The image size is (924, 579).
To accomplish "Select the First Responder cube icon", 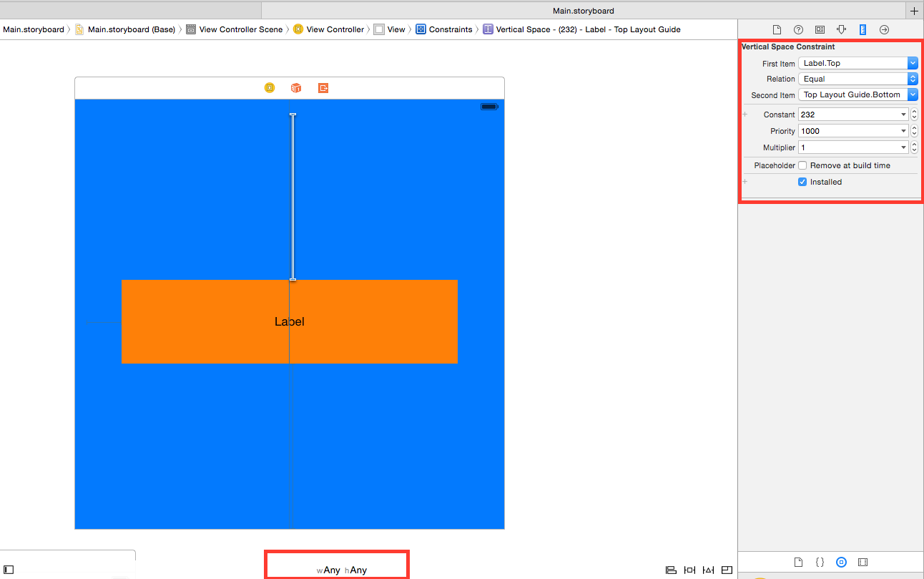I will tap(296, 88).
